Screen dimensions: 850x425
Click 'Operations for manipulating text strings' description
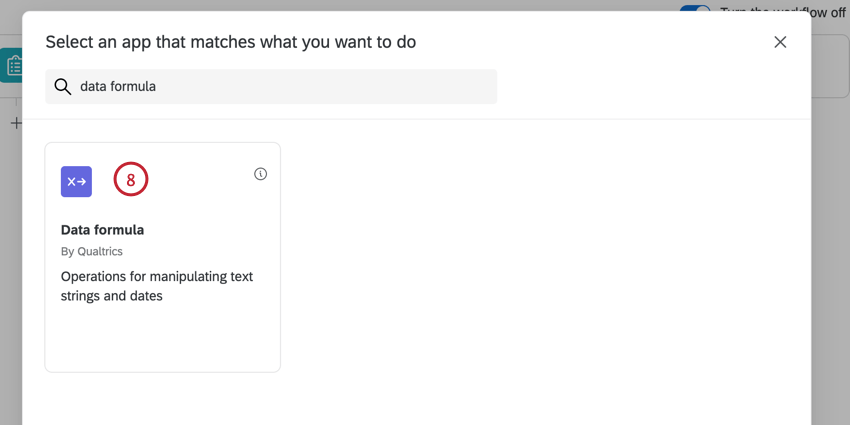[x=157, y=276]
